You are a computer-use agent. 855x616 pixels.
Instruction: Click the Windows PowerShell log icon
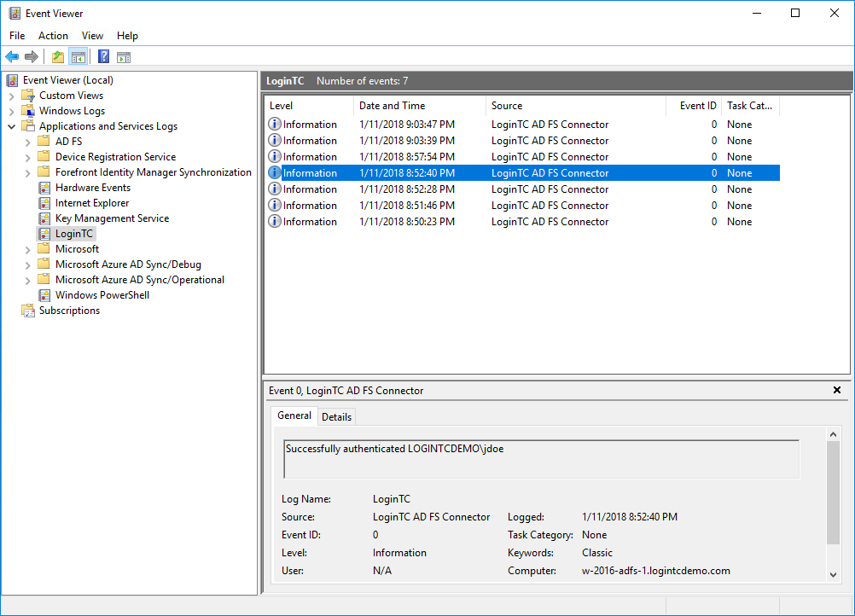point(44,295)
